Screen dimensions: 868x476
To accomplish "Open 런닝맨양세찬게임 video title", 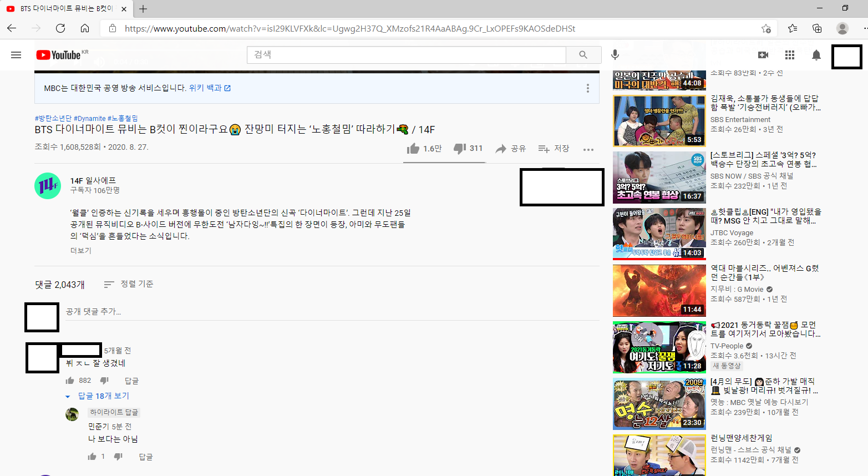I will click(742, 438).
